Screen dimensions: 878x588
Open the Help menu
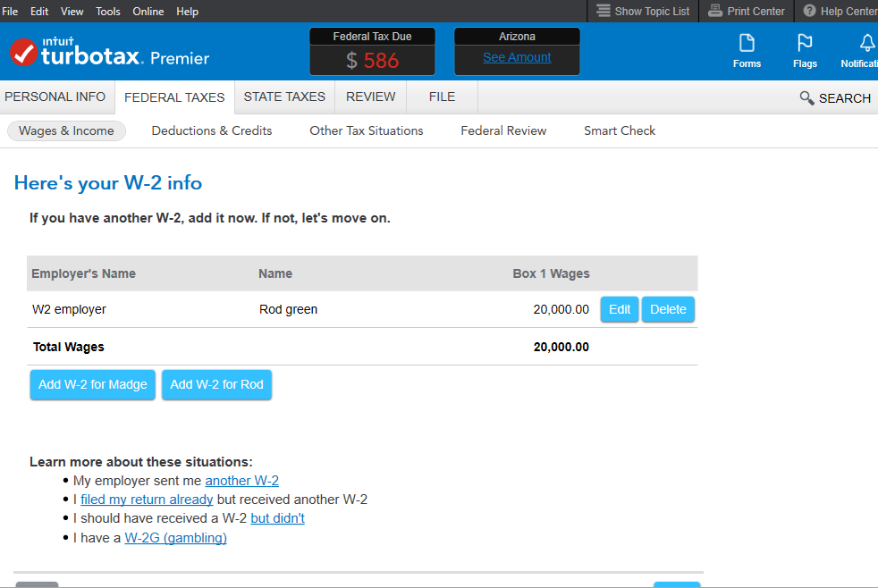(187, 12)
